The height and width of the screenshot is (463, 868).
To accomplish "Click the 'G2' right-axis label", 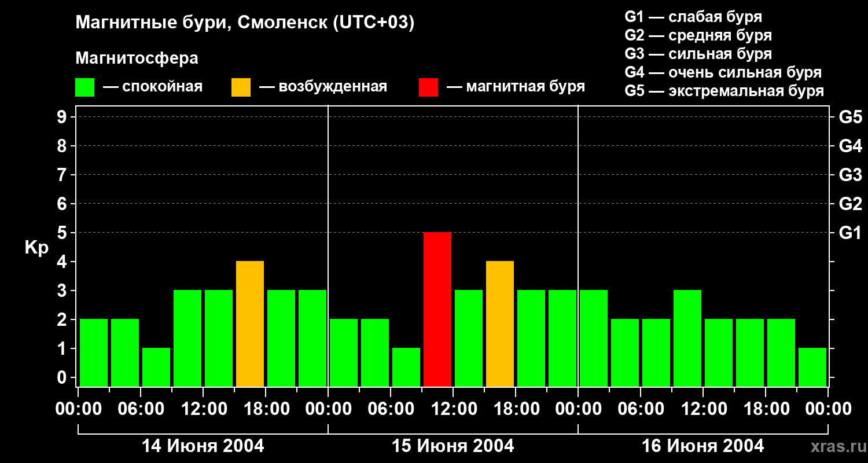I will [x=850, y=204].
